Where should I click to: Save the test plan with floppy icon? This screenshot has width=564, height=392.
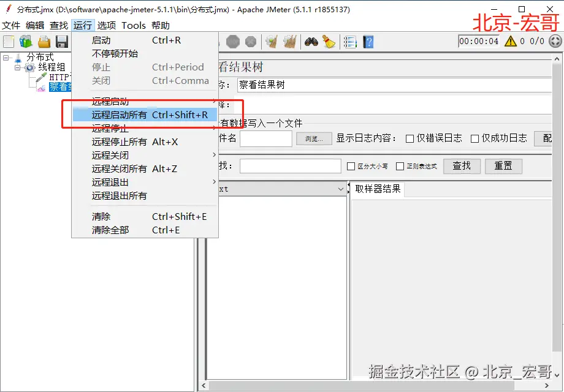62,42
